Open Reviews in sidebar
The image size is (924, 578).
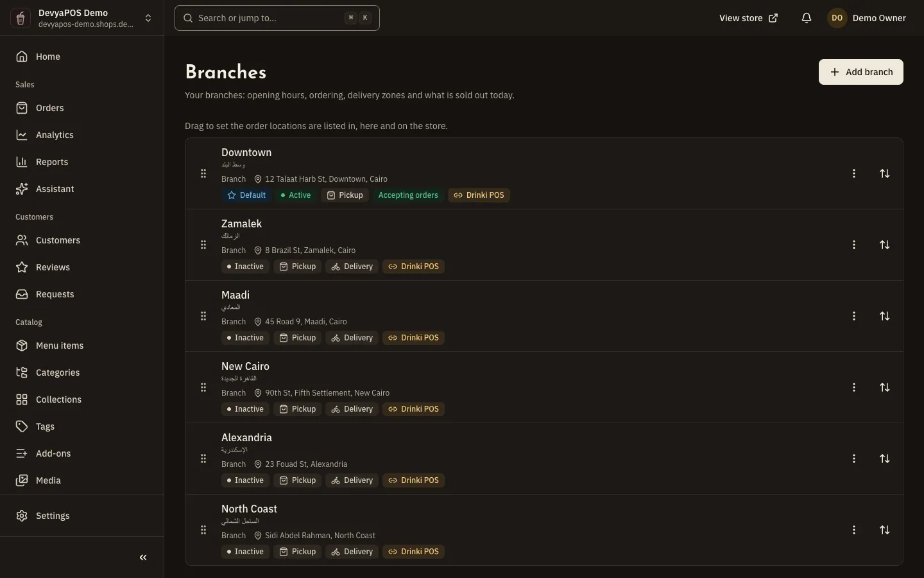[82, 267]
